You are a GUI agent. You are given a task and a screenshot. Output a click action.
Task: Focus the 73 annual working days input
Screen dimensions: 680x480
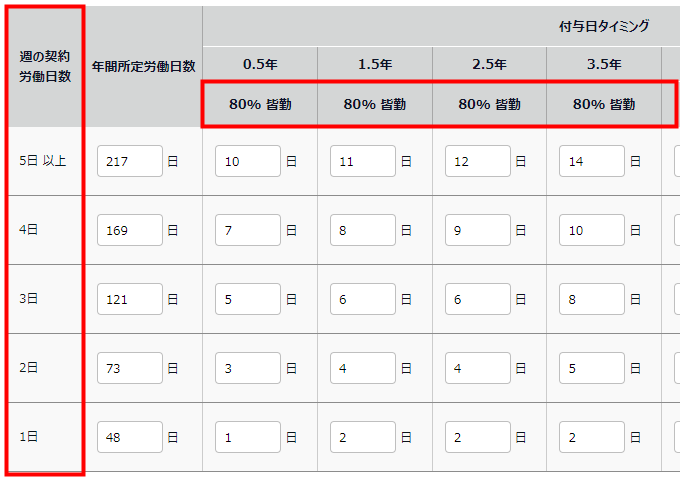tap(129, 368)
